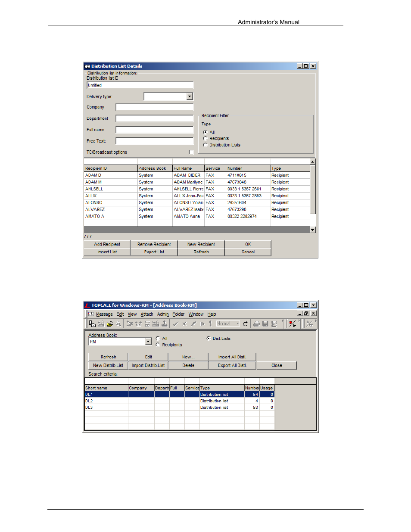Viewport: 411px width, 532px height.
Task: Click the Company input field
Action: click(x=155, y=107)
